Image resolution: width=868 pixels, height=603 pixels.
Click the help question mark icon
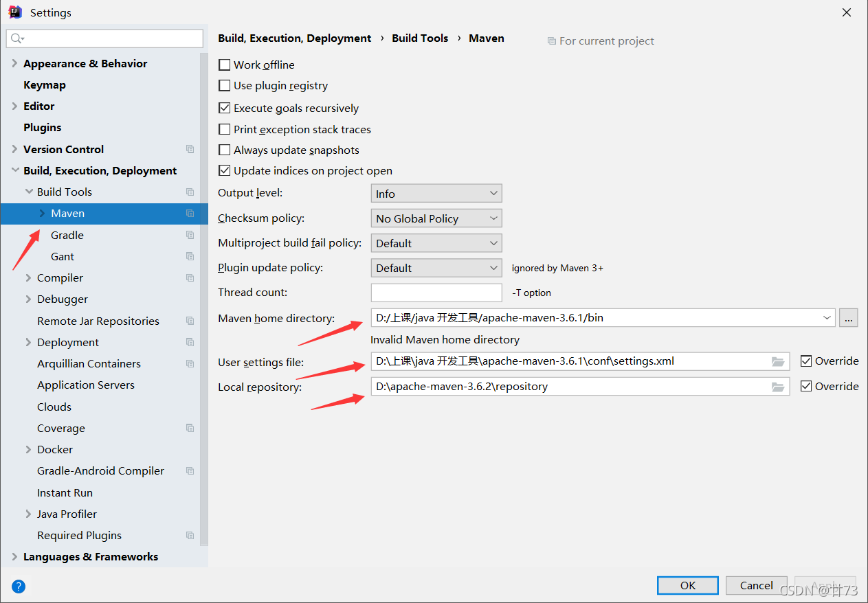[19, 586]
